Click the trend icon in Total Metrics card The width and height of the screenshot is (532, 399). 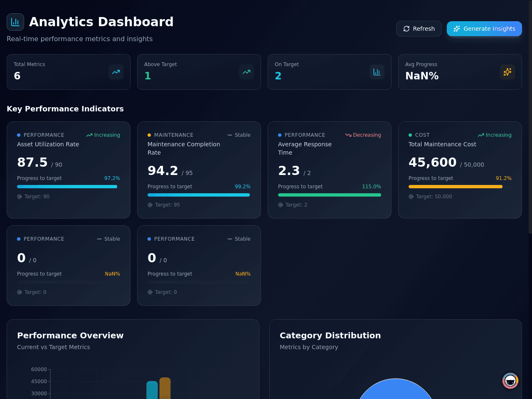click(116, 72)
